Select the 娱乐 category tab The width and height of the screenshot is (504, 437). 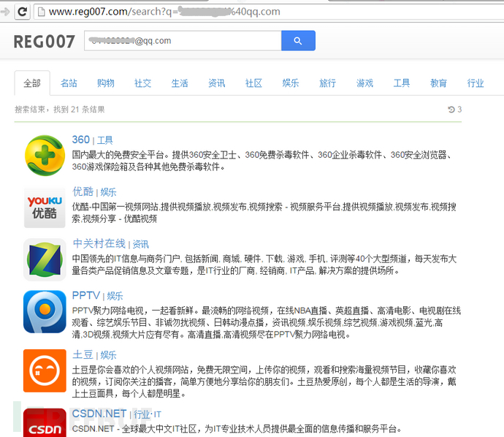pos(291,83)
